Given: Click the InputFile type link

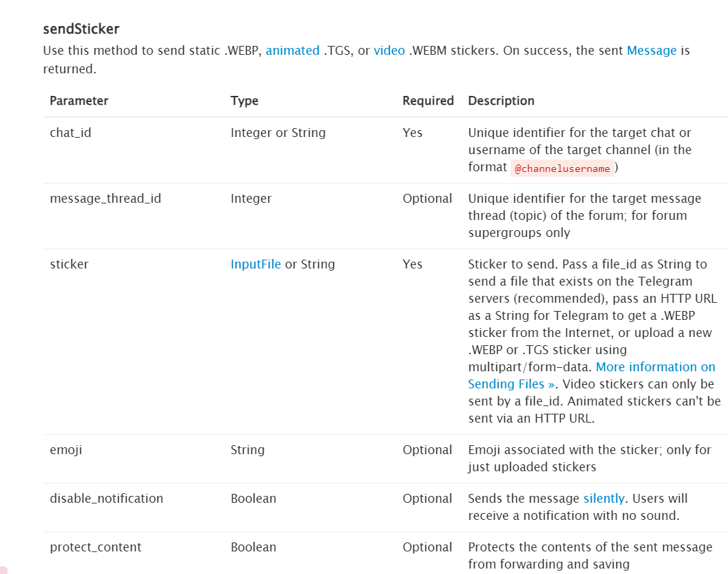Looking at the screenshot, I should point(256,264).
